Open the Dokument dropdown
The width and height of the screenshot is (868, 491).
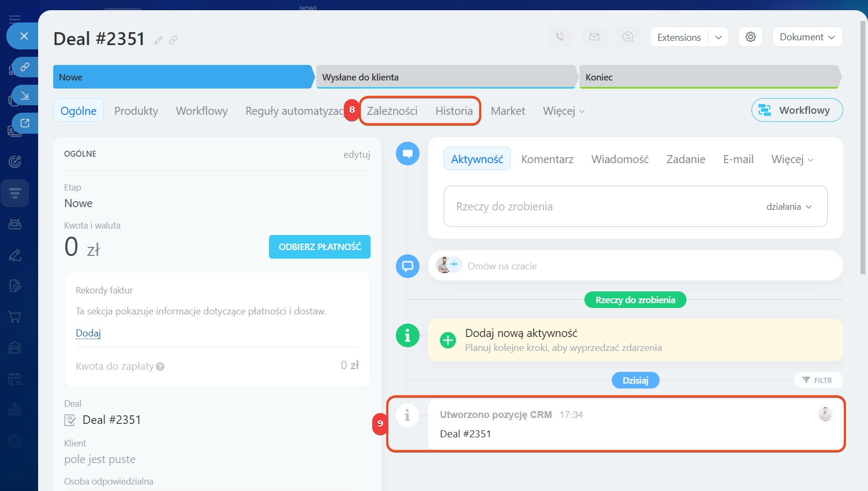coord(807,37)
